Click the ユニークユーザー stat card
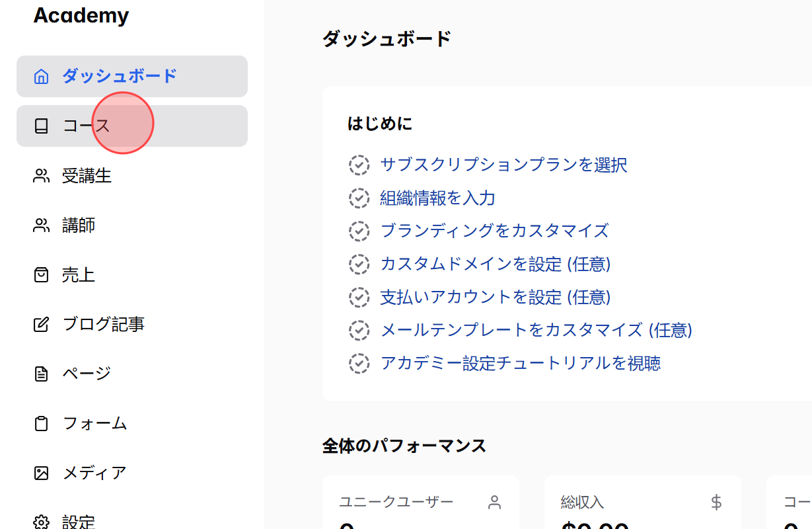 pyautogui.click(x=420, y=503)
